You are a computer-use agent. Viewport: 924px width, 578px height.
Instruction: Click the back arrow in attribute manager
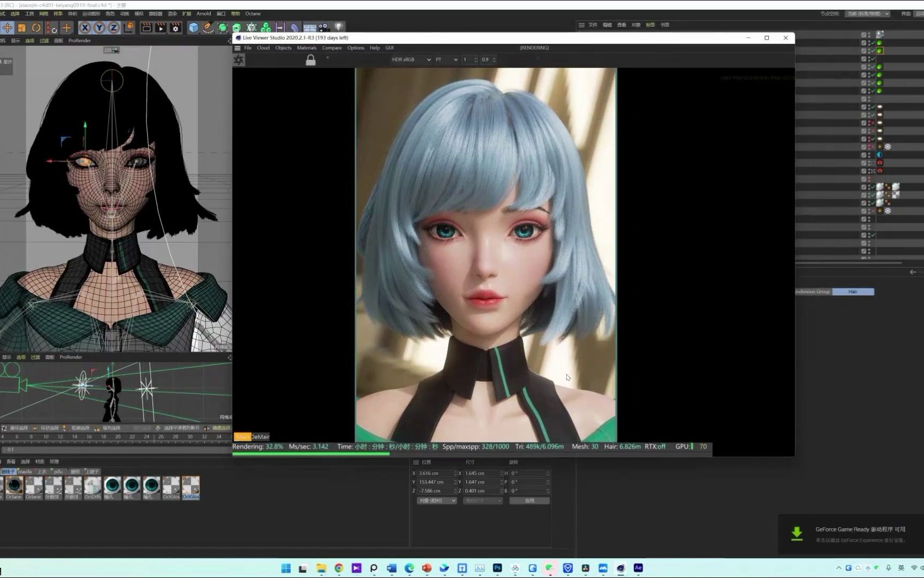point(913,272)
